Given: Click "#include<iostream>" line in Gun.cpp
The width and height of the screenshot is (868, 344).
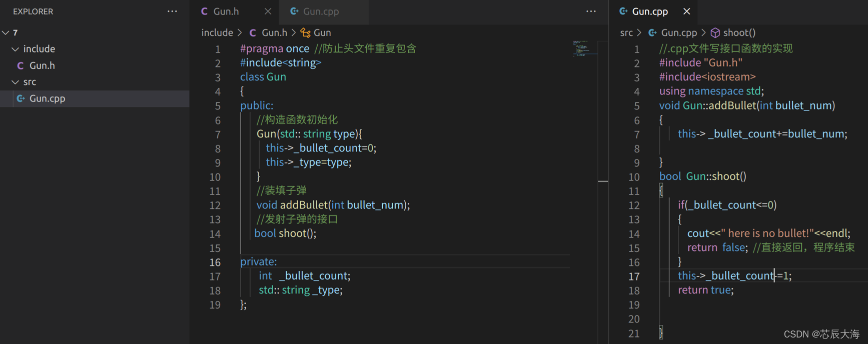Looking at the screenshot, I should [707, 76].
